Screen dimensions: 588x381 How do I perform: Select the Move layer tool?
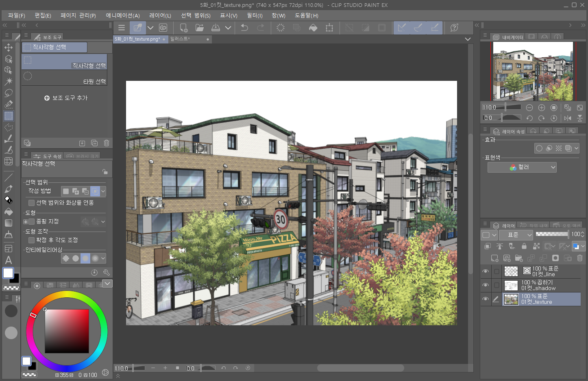(x=9, y=48)
